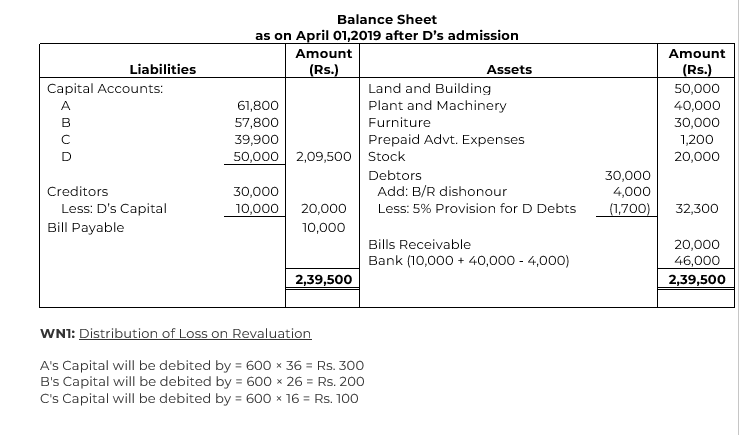Select the Liabilities column header

pyautogui.click(x=163, y=69)
